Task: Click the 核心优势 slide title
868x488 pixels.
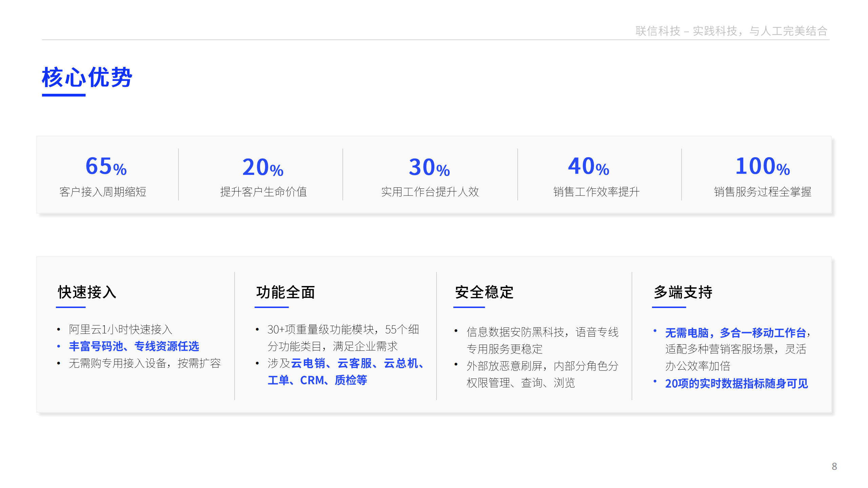Action: [x=87, y=77]
